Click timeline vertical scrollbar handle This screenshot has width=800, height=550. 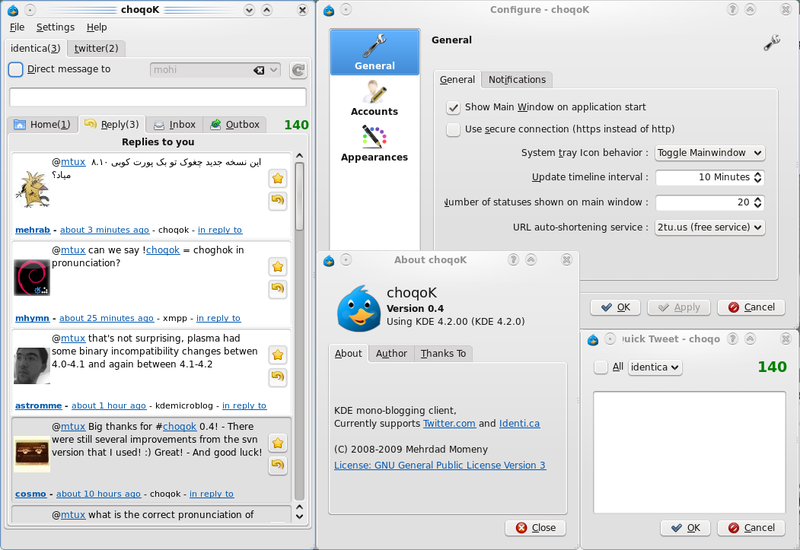click(x=299, y=196)
